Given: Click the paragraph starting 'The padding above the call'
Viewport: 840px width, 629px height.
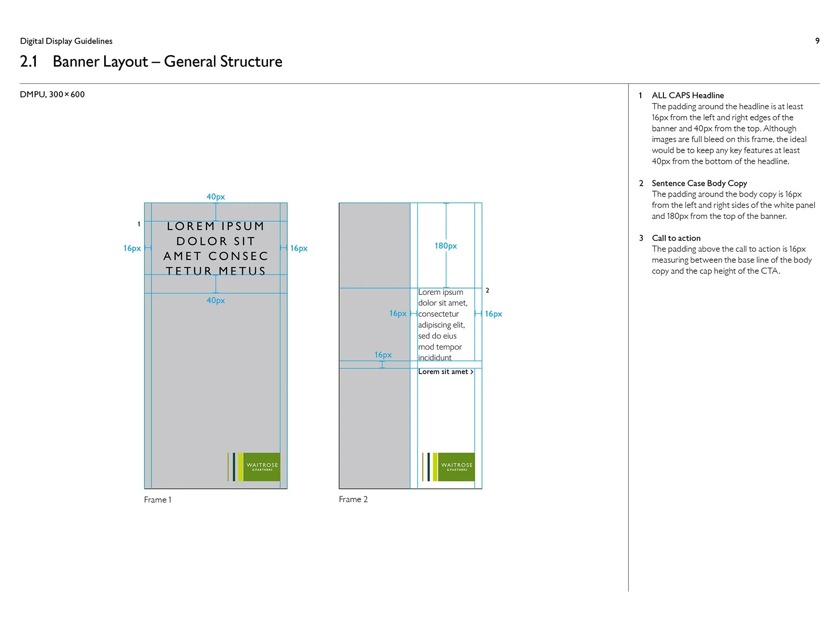Looking at the screenshot, I should point(732,260).
